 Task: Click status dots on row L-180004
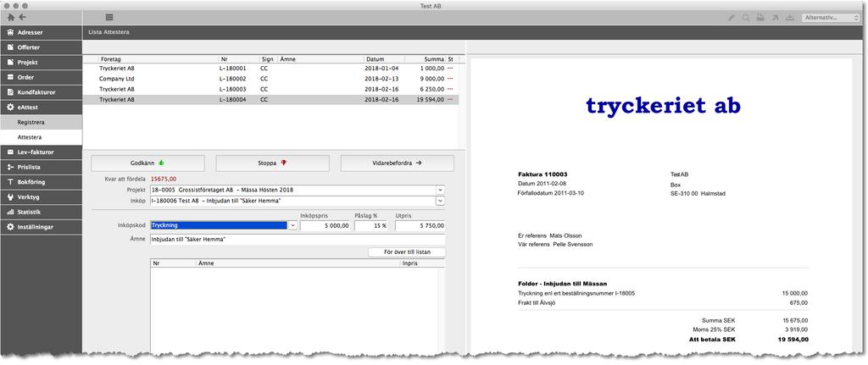[450, 100]
